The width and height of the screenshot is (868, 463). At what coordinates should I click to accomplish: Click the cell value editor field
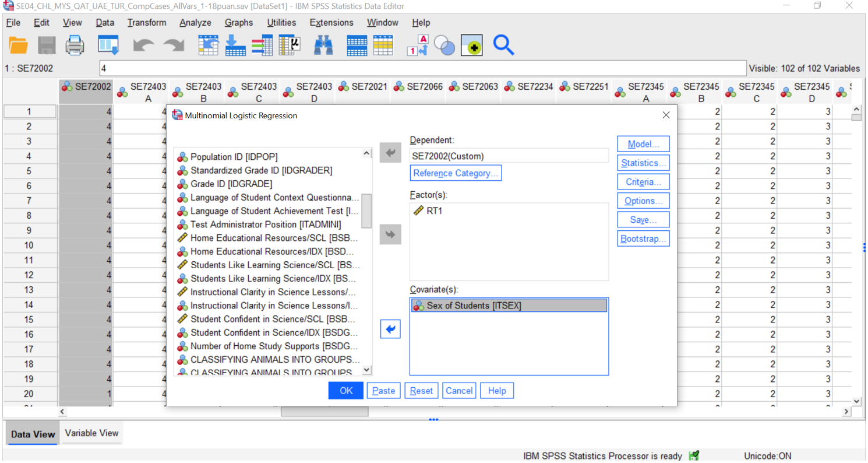pos(423,68)
